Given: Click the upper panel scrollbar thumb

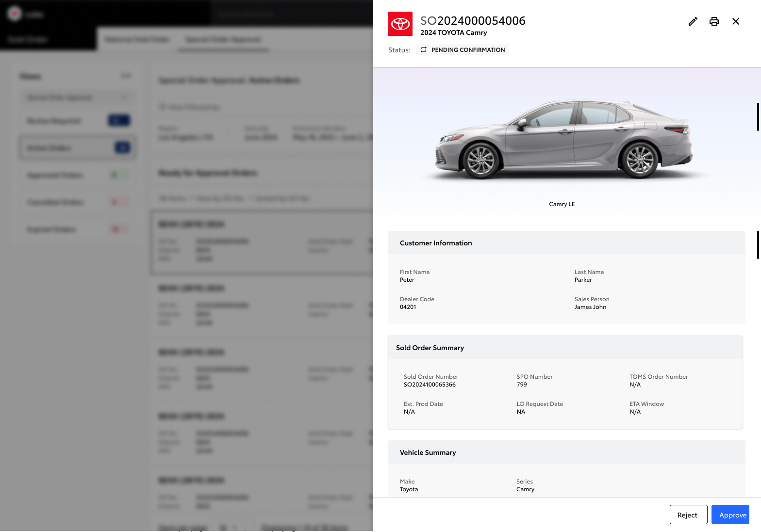Looking at the screenshot, I should [758, 117].
